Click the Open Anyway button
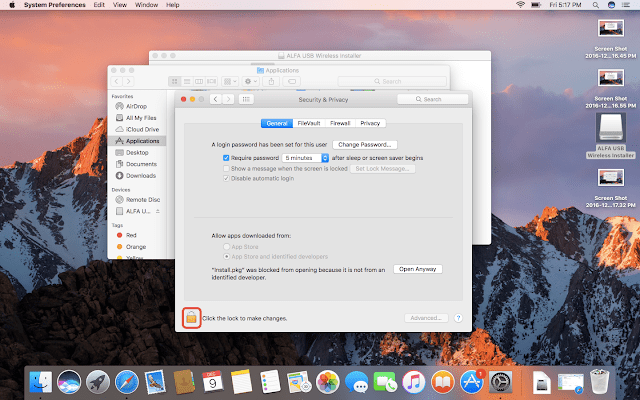This screenshot has width=640, height=400. click(417, 269)
